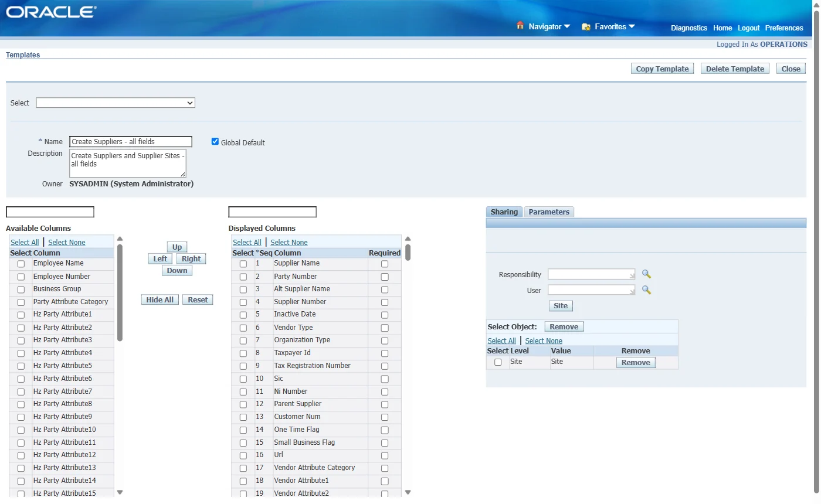The image size is (821, 504).
Task: Click Logout in the header
Action: tap(749, 28)
